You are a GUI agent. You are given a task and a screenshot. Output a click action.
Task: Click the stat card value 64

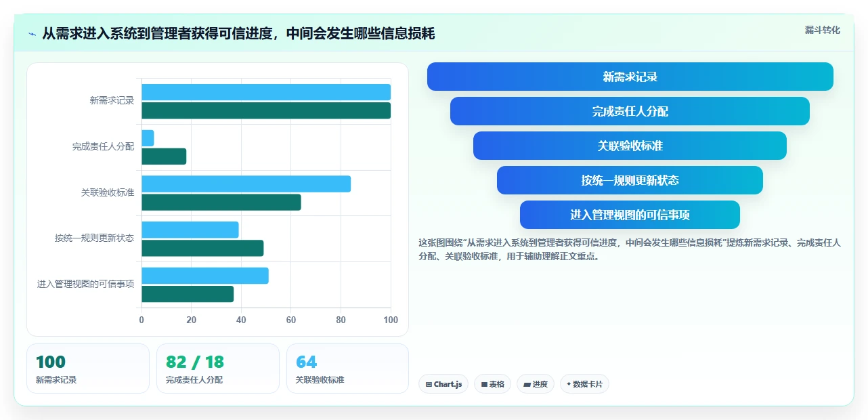307,362
